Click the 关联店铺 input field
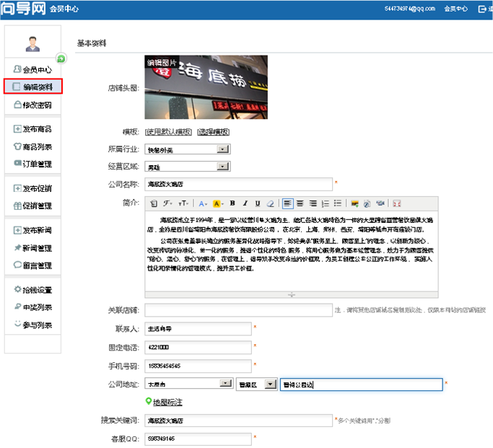493x448 pixels. pos(238,310)
